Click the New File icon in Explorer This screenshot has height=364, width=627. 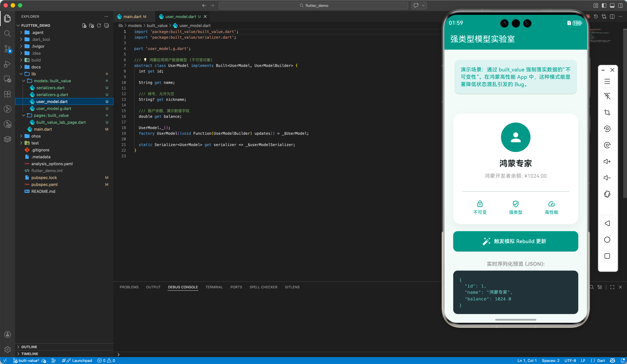pos(84,25)
